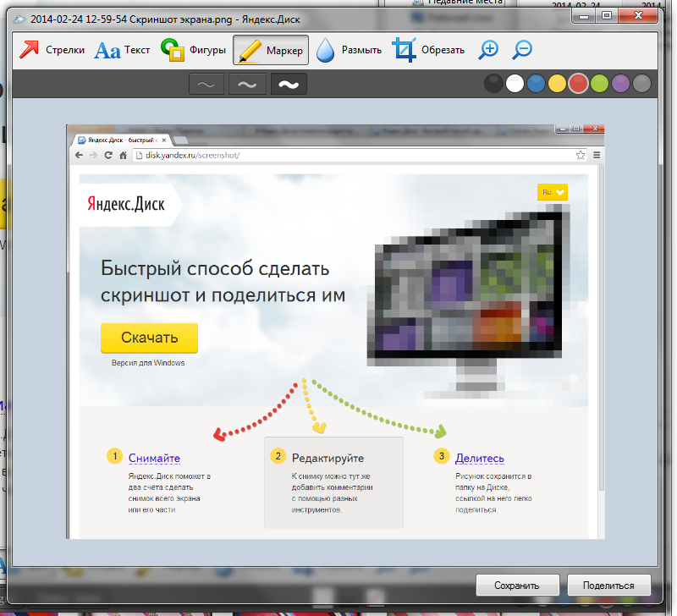Choose the medium marker line width
Viewport: 677px width, 616px height.
247,84
